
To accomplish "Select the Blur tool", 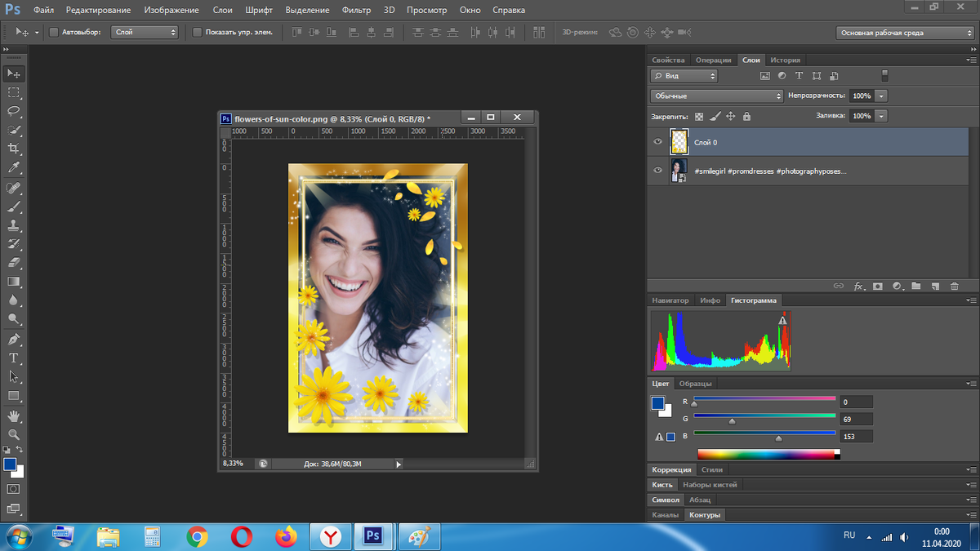I will click(x=14, y=300).
